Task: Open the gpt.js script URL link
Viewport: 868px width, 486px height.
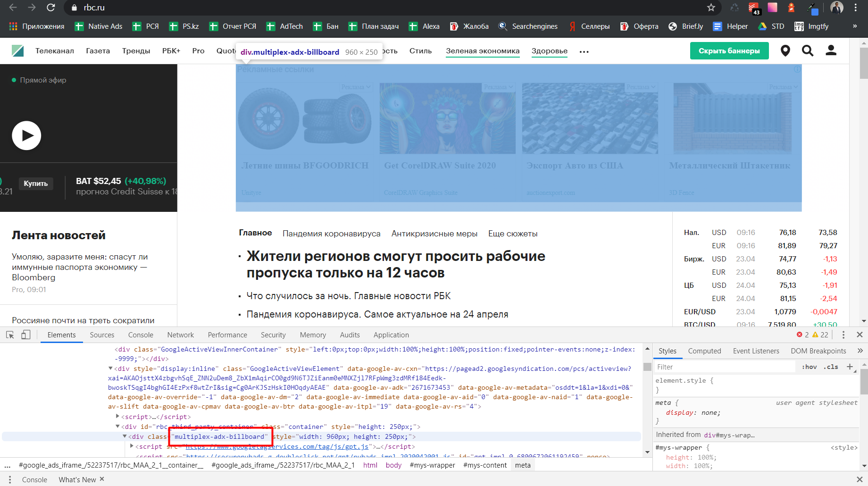Action: pyautogui.click(x=277, y=446)
